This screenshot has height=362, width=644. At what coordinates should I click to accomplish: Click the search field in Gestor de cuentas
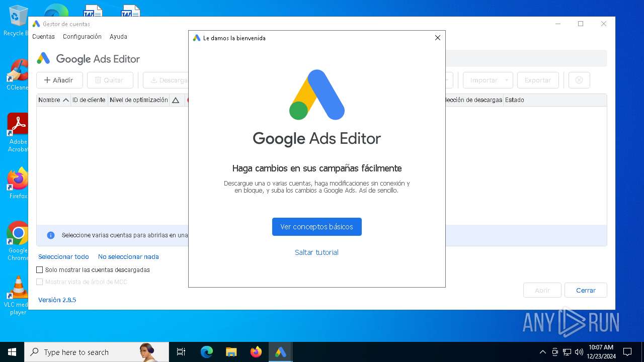coord(526,58)
